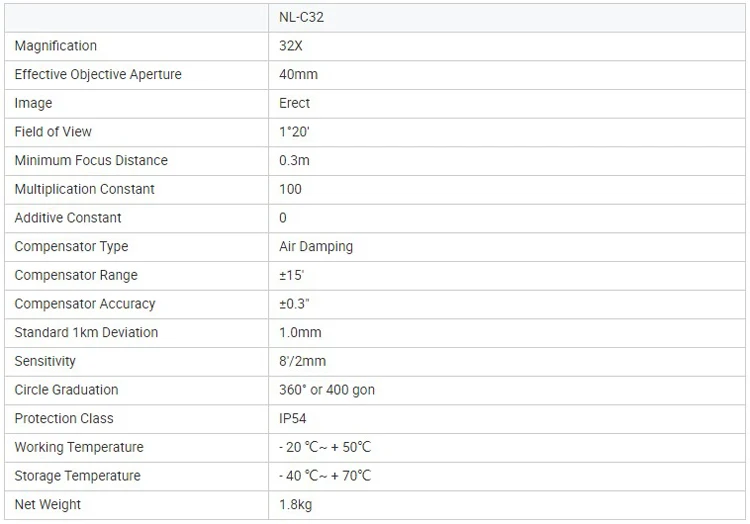The width and height of the screenshot is (750, 524).
Task: Click the Additive Constant row label
Action: [x=68, y=218]
